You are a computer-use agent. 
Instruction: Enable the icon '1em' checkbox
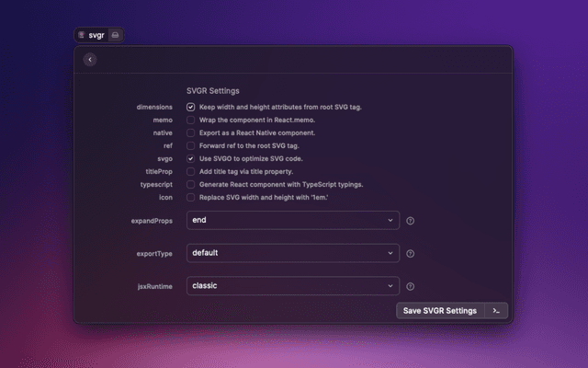click(191, 198)
